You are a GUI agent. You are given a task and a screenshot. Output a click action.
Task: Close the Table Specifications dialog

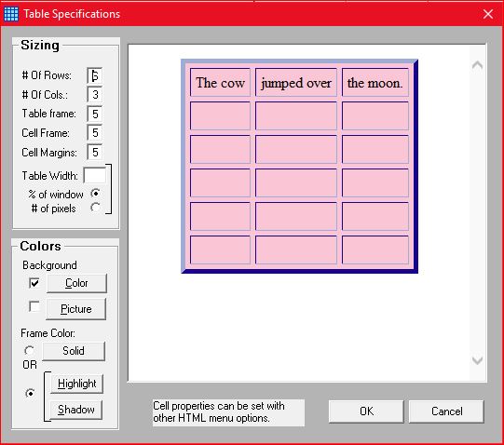tap(488, 14)
